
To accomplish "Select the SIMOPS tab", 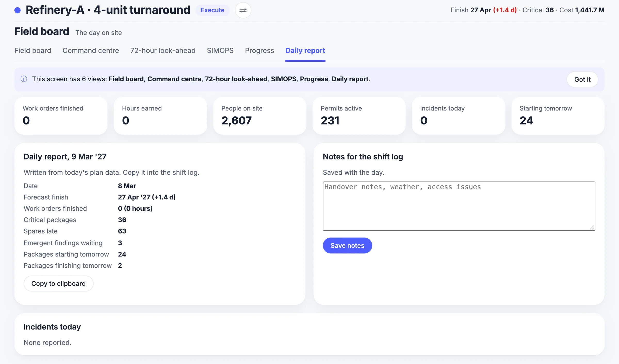I will click(x=220, y=51).
